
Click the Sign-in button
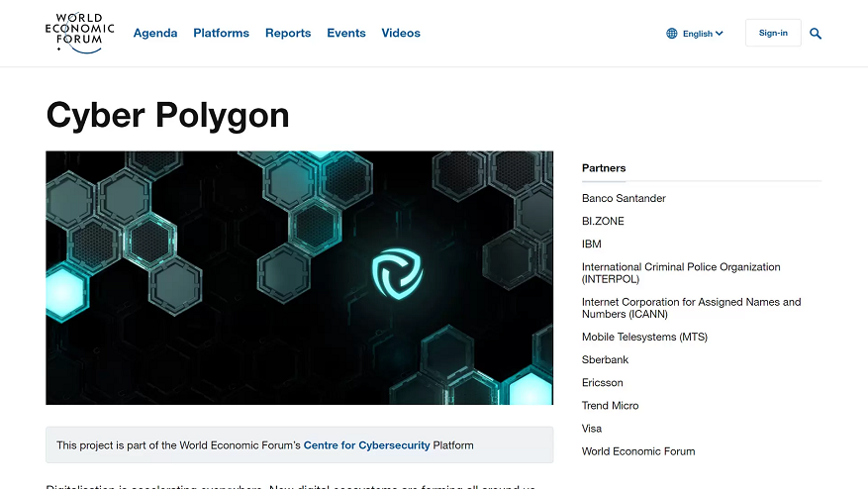(773, 33)
